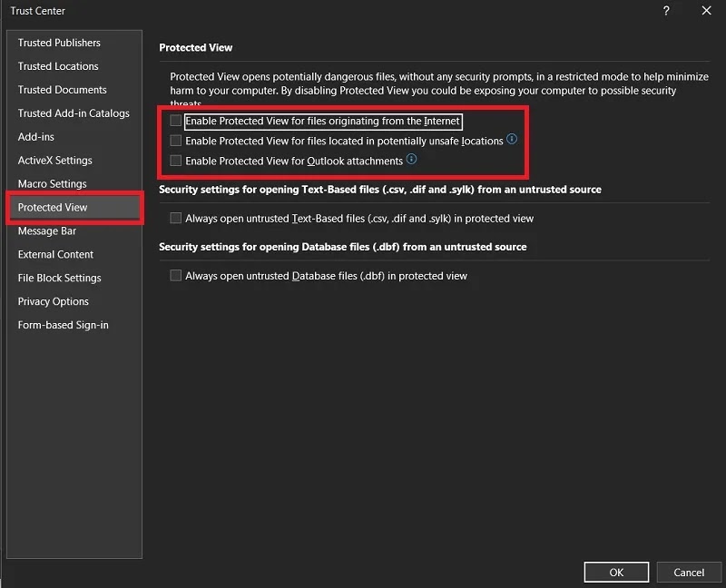Check Always open untrusted Text-Based files option

[175, 218]
